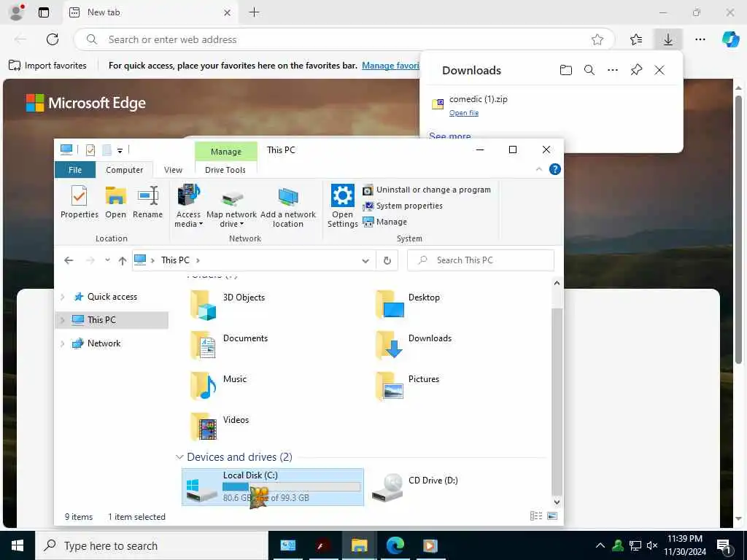
Task: Expand the address bar history dropdown
Action: click(x=365, y=261)
